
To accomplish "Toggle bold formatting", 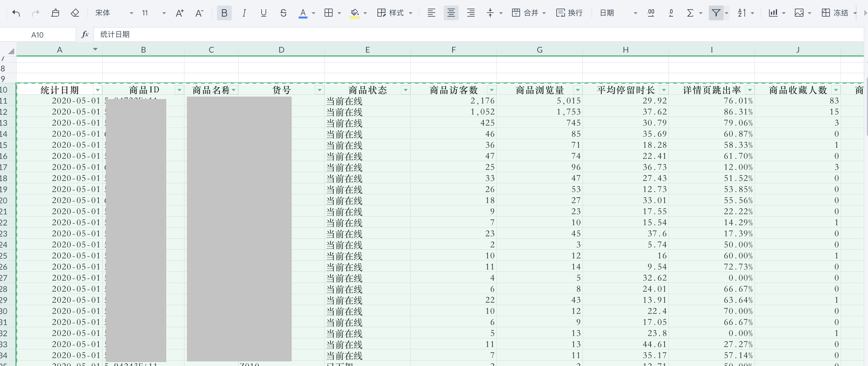I will tap(224, 13).
